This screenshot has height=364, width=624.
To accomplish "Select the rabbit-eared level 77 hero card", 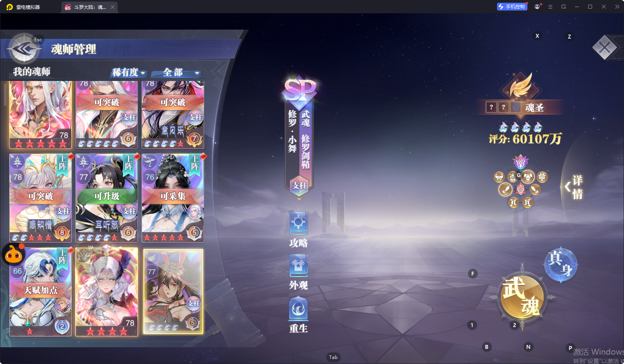I will tap(173, 292).
